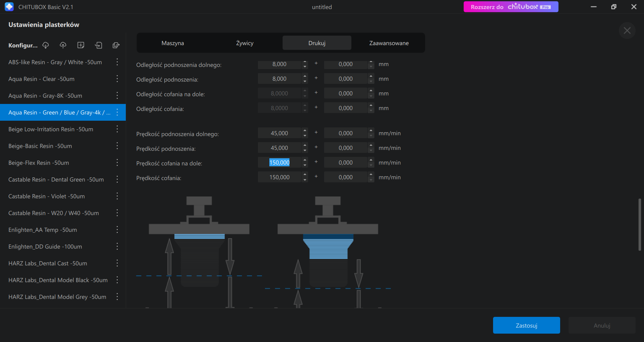Click Rozszerz do chitubox Pro banner

[511, 7]
